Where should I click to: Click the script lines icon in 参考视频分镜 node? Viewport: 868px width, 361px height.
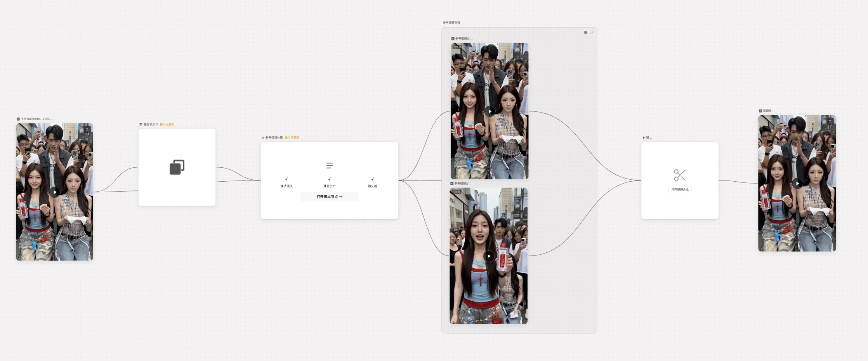tap(330, 166)
